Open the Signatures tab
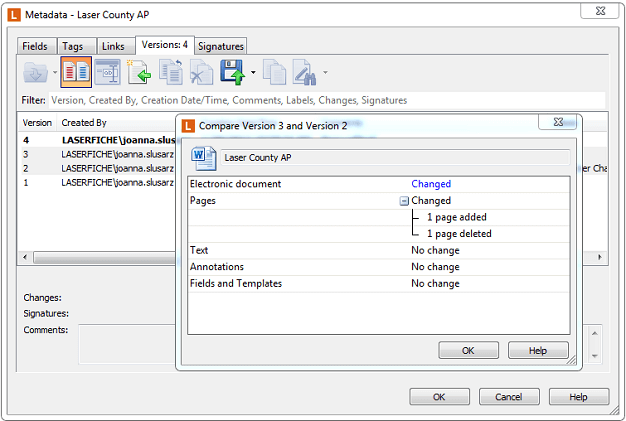Screen dimensions: 626x421 pos(221,46)
